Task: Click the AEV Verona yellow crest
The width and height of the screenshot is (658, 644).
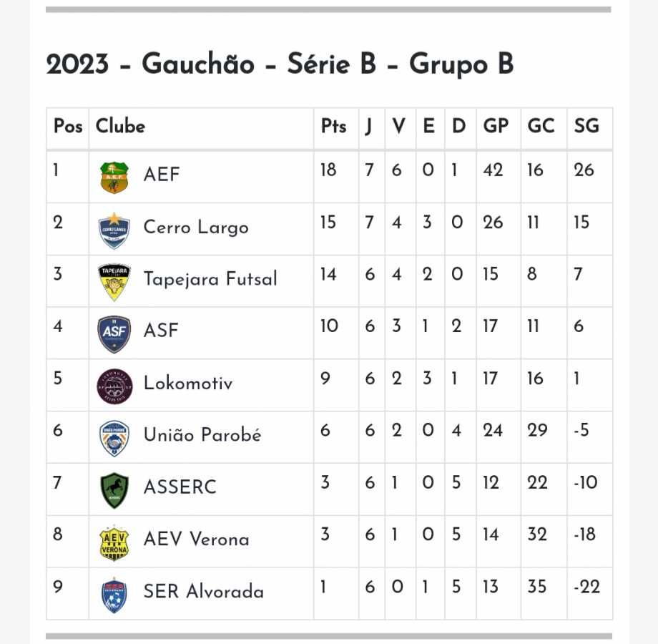Action: coord(114,542)
